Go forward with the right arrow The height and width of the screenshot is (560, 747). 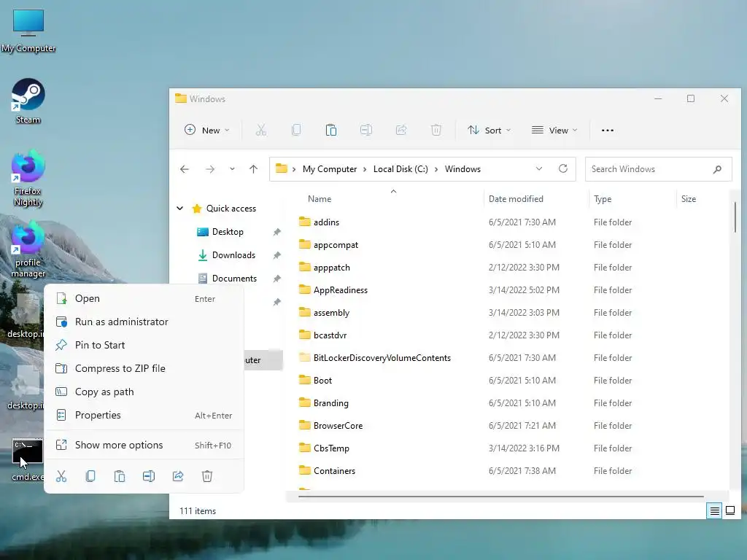point(209,169)
